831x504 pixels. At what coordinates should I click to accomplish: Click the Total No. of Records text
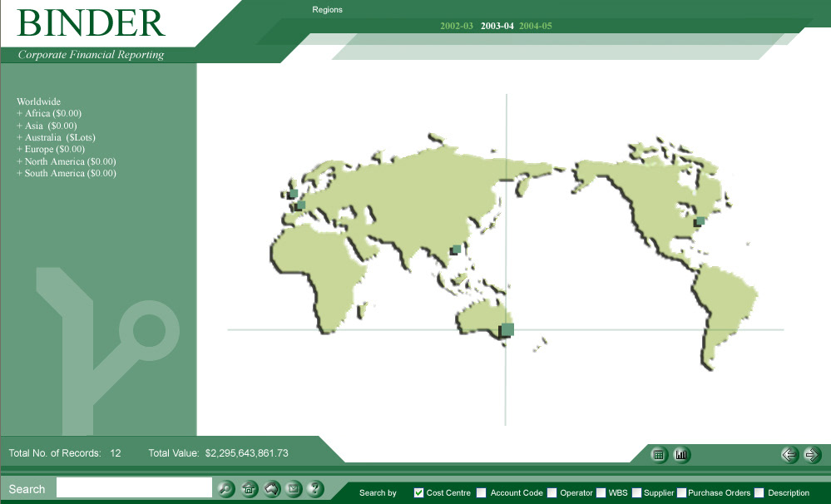coord(55,453)
